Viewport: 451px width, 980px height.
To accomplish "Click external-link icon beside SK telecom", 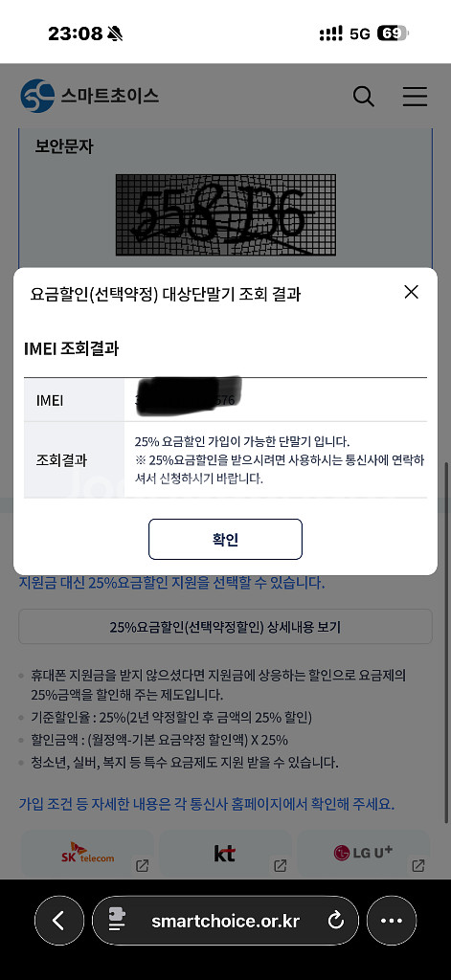I will (142, 865).
